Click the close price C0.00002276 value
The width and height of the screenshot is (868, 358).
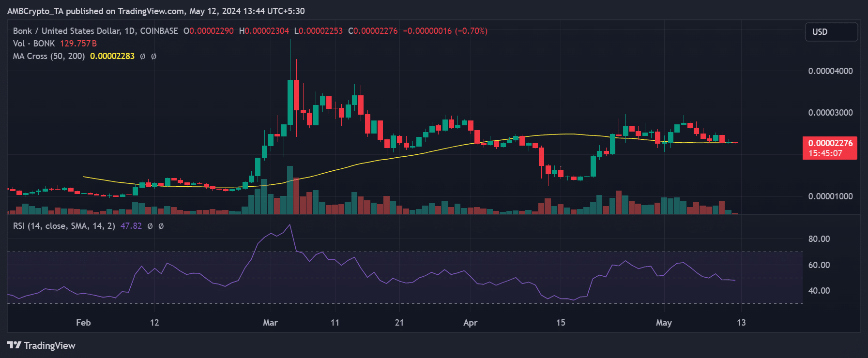tap(373, 31)
